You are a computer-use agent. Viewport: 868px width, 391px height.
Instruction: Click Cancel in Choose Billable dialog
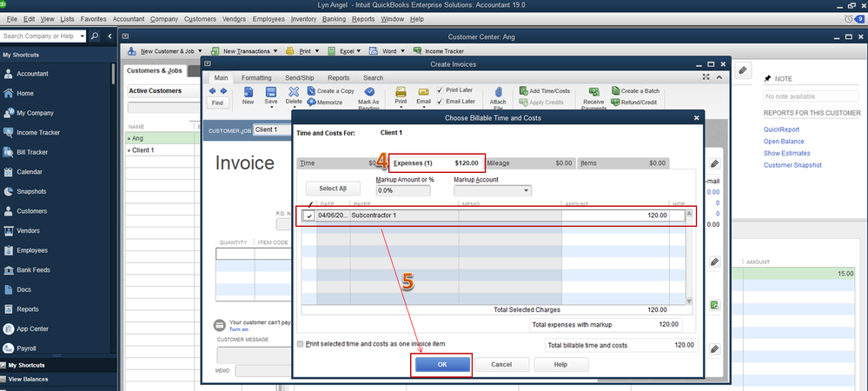pyautogui.click(x=501, y=364)
